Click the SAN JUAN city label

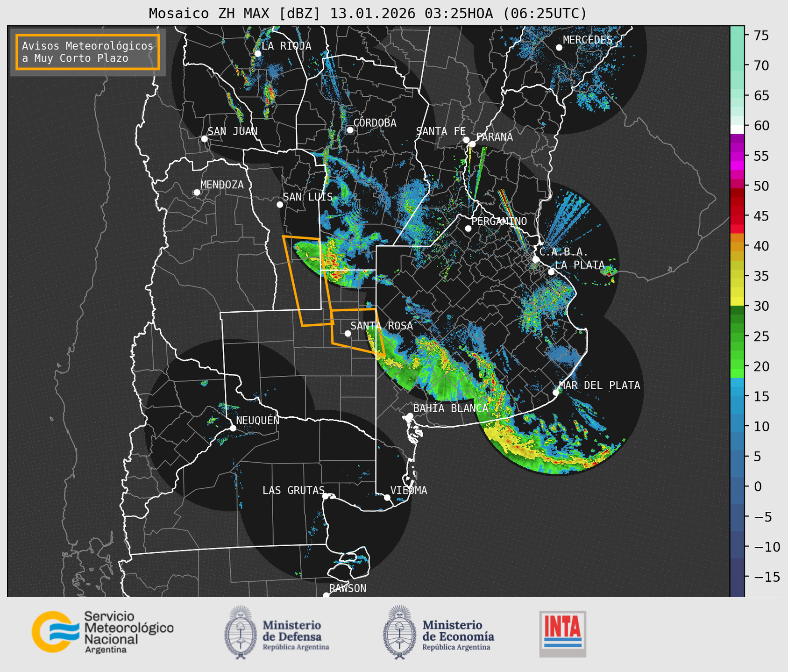point(232,131)
